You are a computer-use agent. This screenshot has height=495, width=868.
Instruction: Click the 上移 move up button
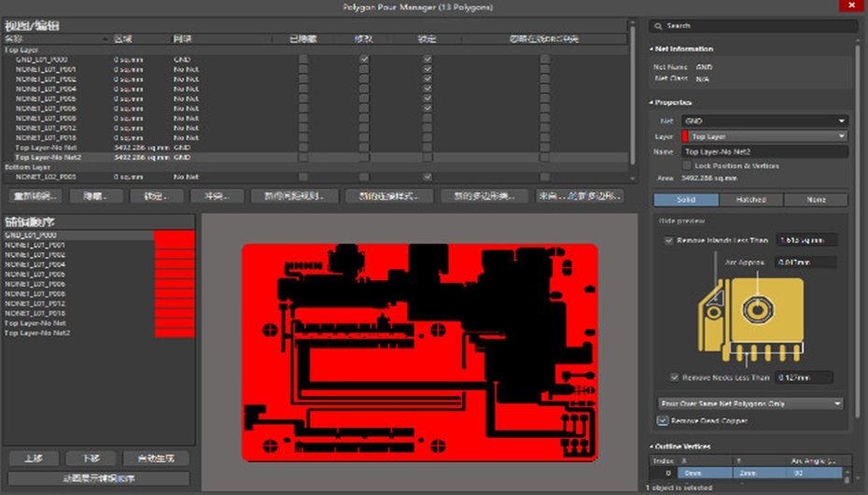[x=34, y=459]
